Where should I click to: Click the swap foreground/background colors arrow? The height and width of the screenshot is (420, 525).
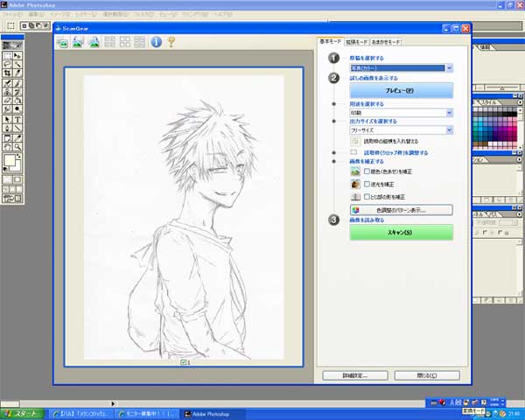pos(18,156)
